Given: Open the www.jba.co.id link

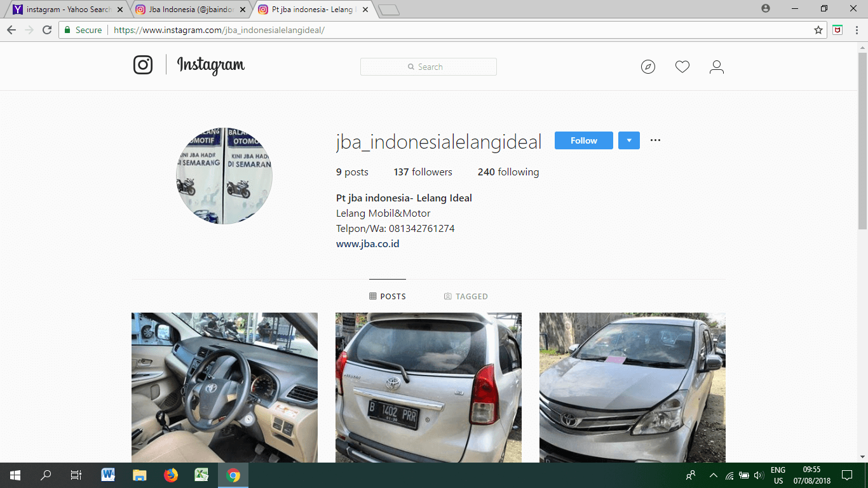Looking at the screenshot, I should tap(367, 243).
